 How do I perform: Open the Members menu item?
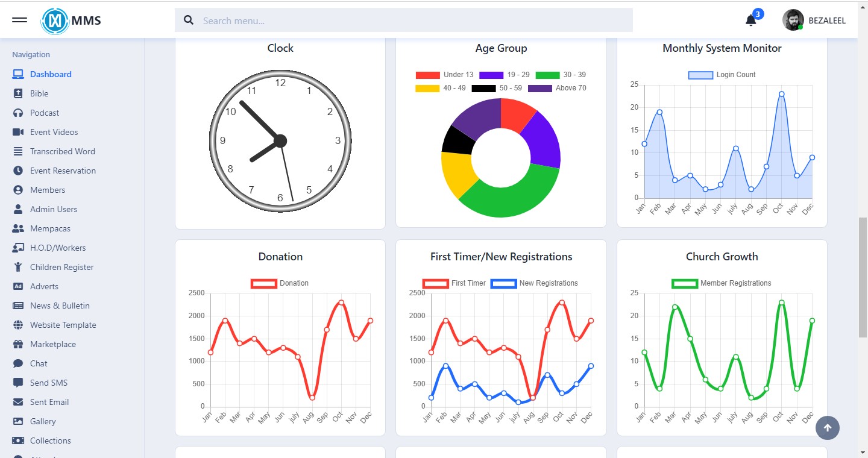point(48,190)
